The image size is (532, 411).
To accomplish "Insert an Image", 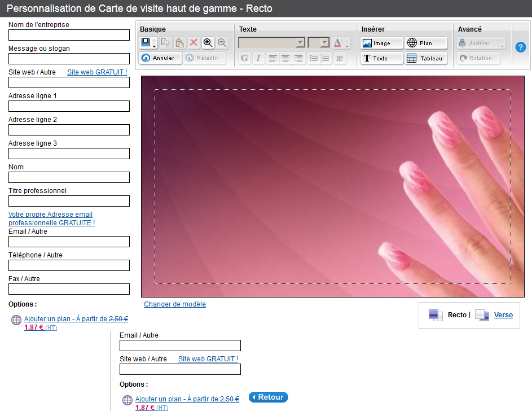I will [382, 43].
